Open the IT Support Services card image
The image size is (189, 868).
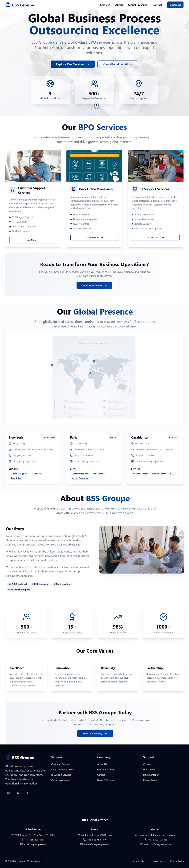click(156, 166)
